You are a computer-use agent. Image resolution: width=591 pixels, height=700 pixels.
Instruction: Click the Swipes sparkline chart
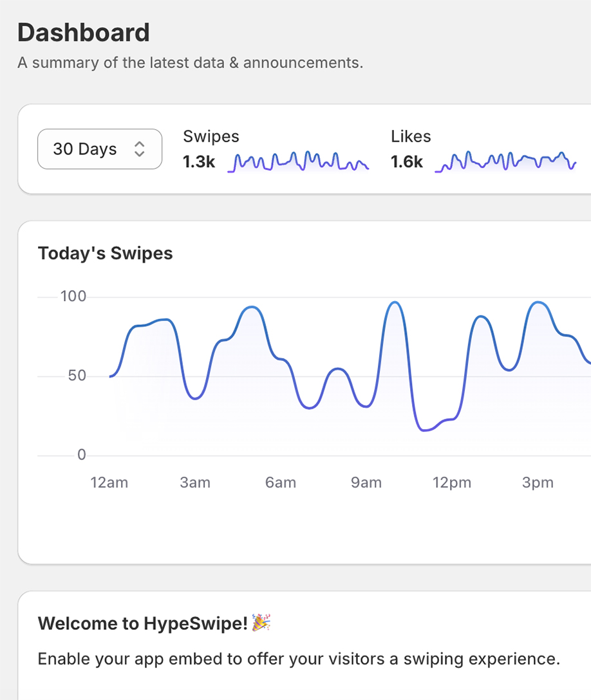tap(298, 161)
